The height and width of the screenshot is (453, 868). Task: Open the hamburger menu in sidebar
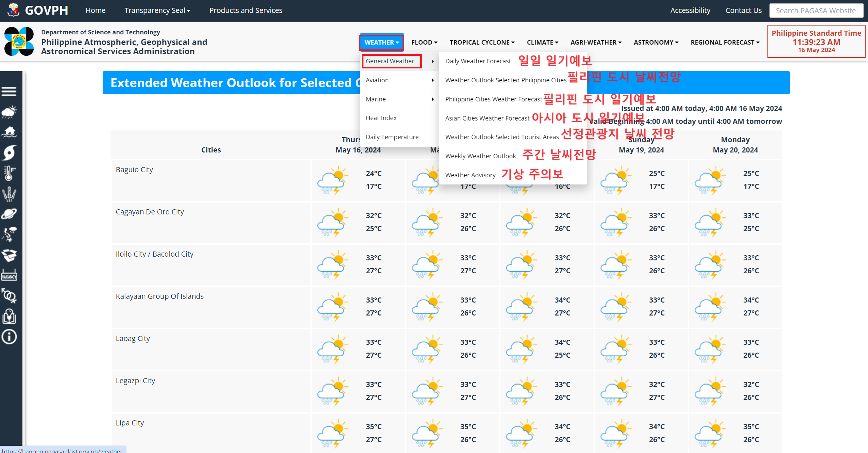point(9,91)
